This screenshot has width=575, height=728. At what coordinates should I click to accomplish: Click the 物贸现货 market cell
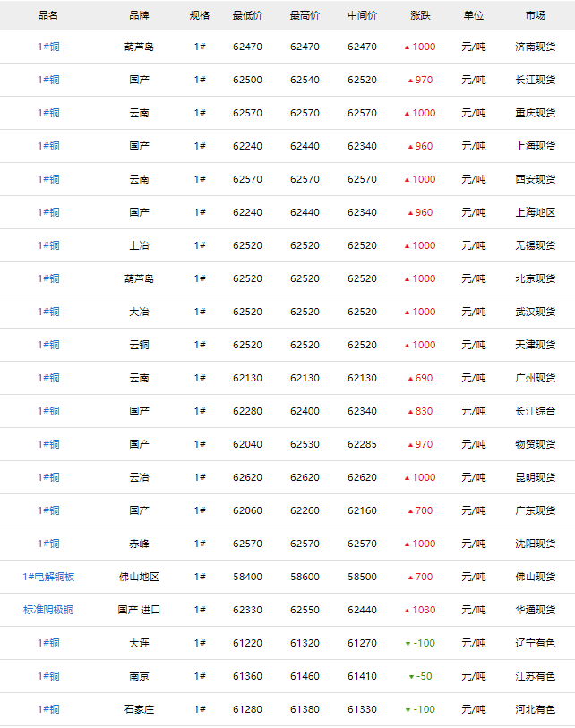[536, 444]
